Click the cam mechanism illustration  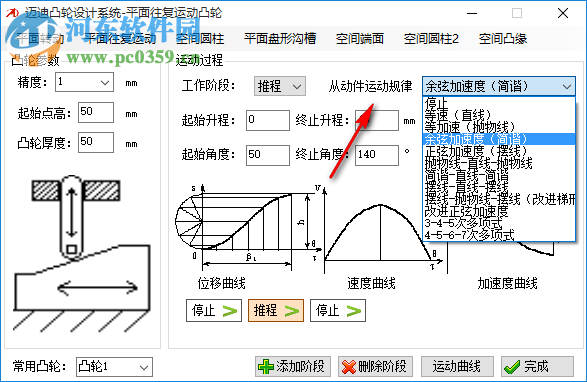82,254
